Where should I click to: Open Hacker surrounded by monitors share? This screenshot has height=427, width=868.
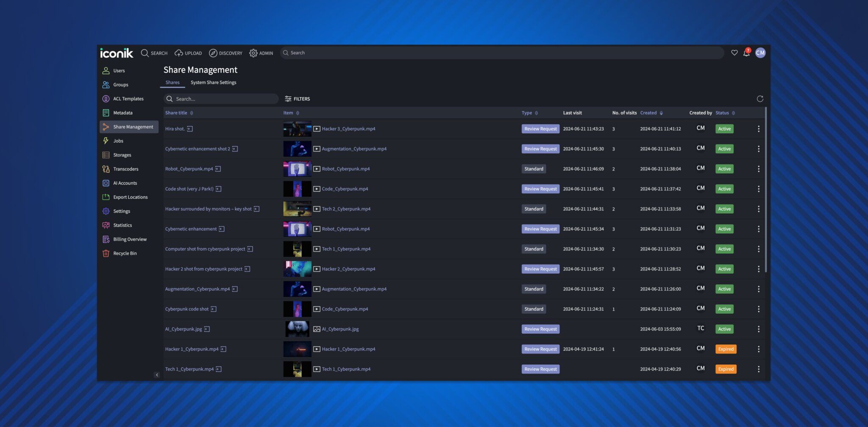tap(208, 209)
